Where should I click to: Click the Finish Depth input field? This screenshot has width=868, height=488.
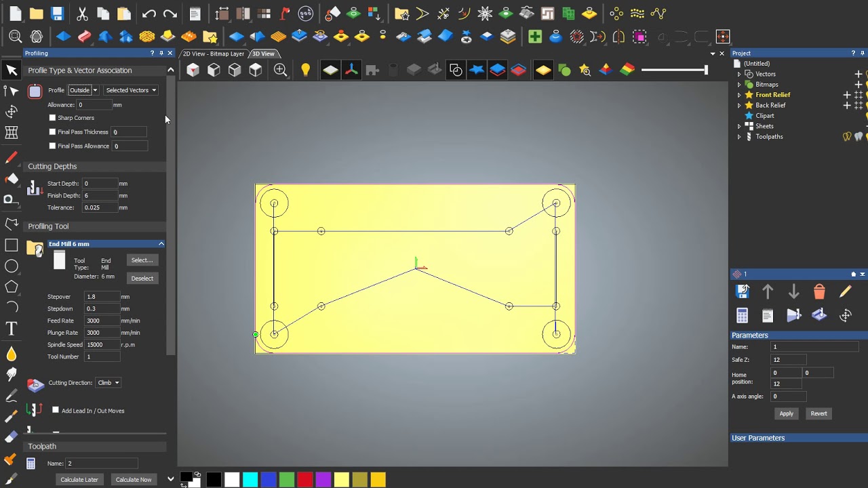pyautogui.click(x=100, y=196)
